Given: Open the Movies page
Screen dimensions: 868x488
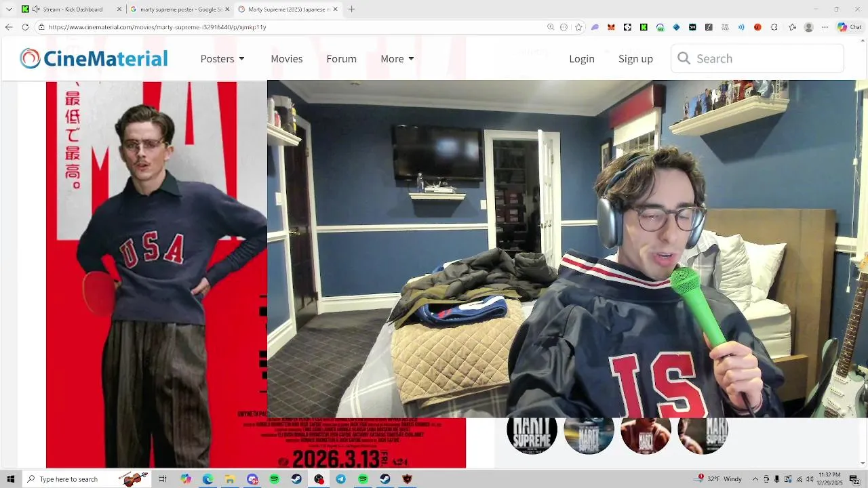Looking at the screenshot, I should 287,58.
